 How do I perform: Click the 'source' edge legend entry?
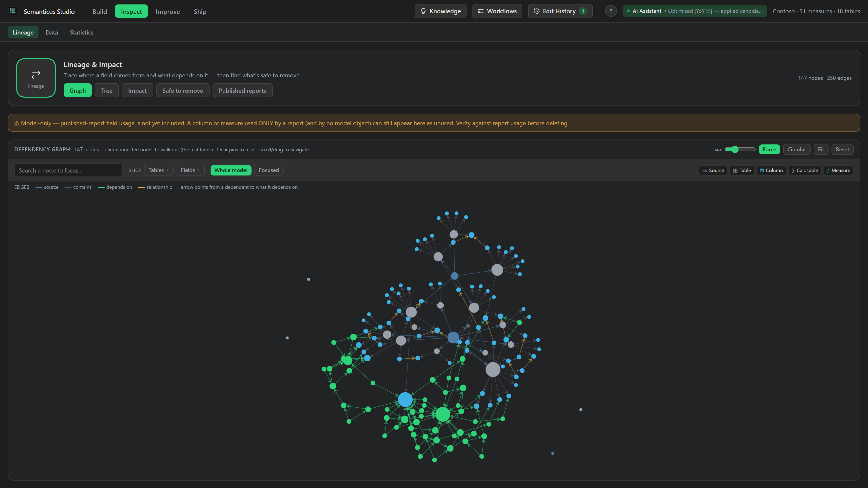tap(47, 187)
